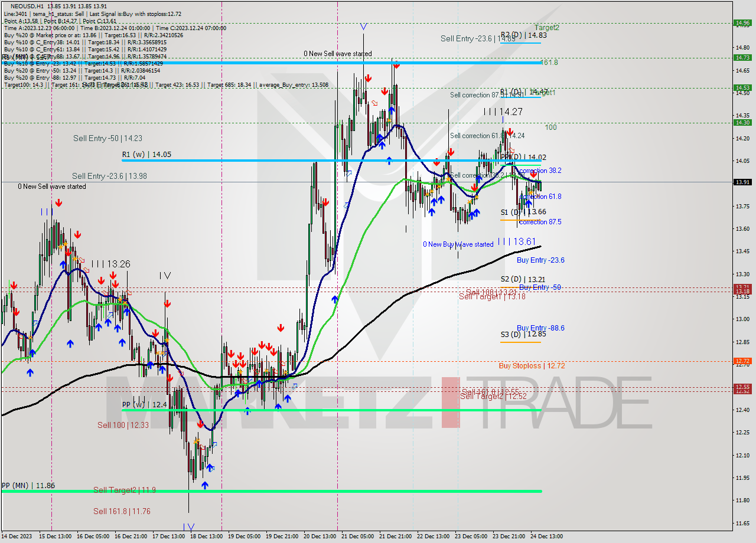
Task: Click the 'Sell 161.8 | 11.76' label
Action: pyautogui.click(x=122, y=511)
